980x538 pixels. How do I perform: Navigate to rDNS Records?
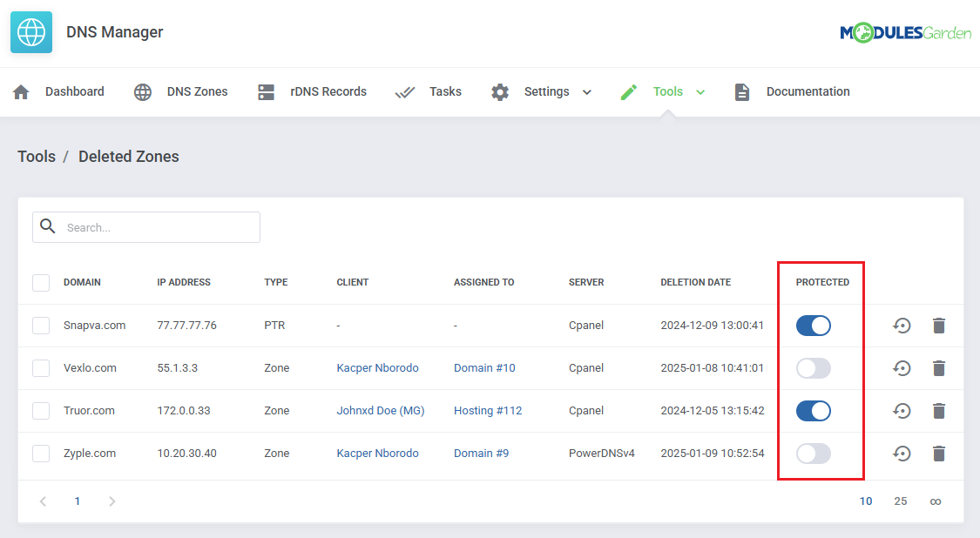pos(313,92)
